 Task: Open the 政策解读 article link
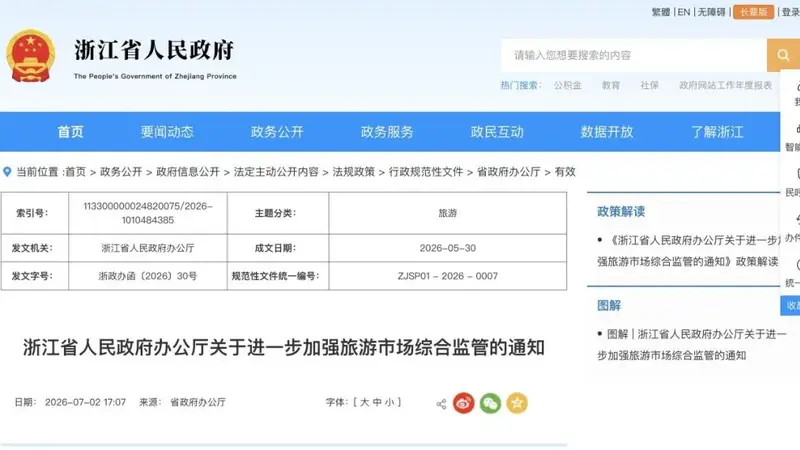[x=689, y=251]
